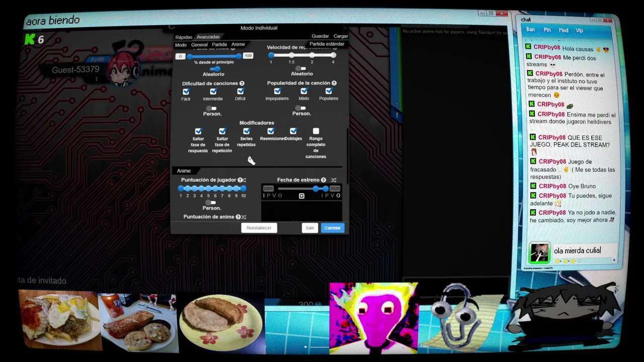Click the Cargar settings button
The height and width of the screenshot is (362, 644).
click(x=341, y=36)
